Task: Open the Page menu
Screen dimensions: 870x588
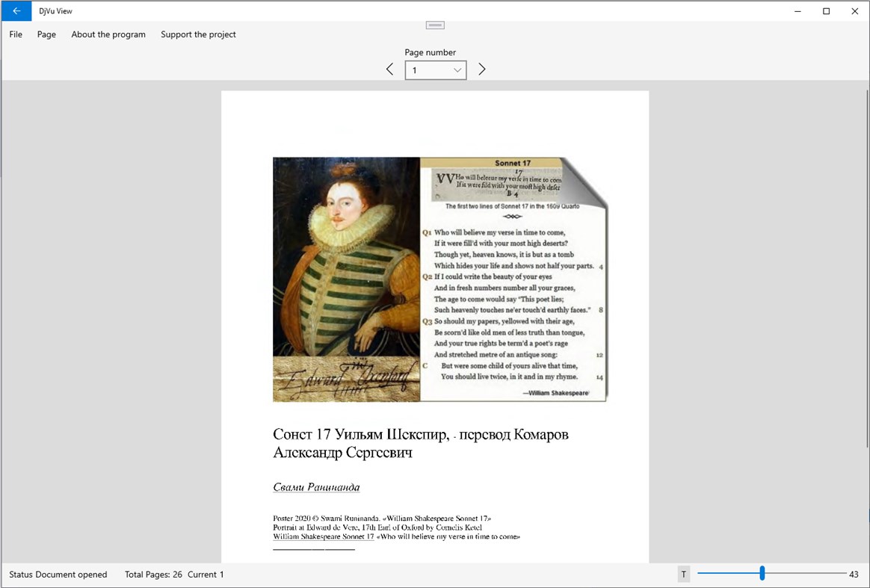Action: [x=46, y=34]
